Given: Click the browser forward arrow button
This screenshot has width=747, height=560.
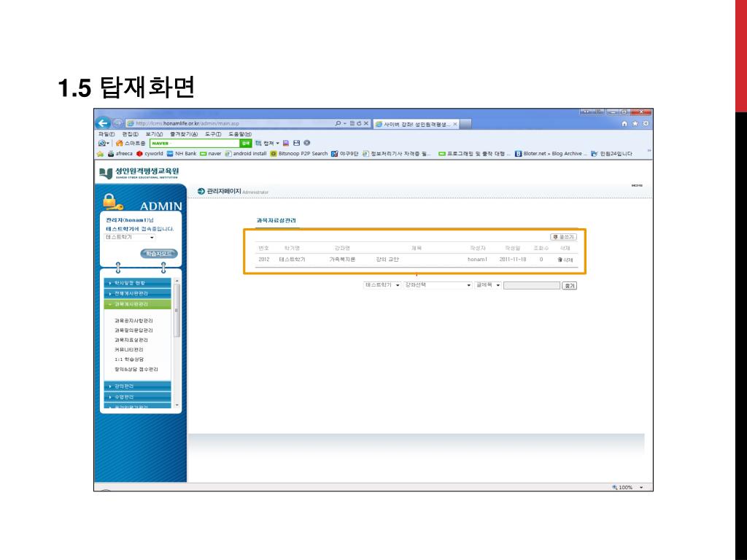Looking at the screenshot, I should click(x=117, y=123).
